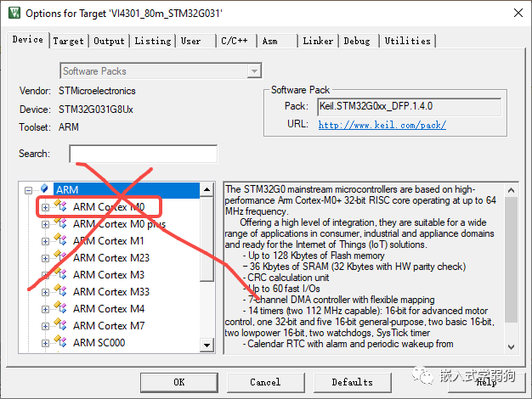Go to the C/C++ tab
The image size is (532, 399).
(236, 41)
